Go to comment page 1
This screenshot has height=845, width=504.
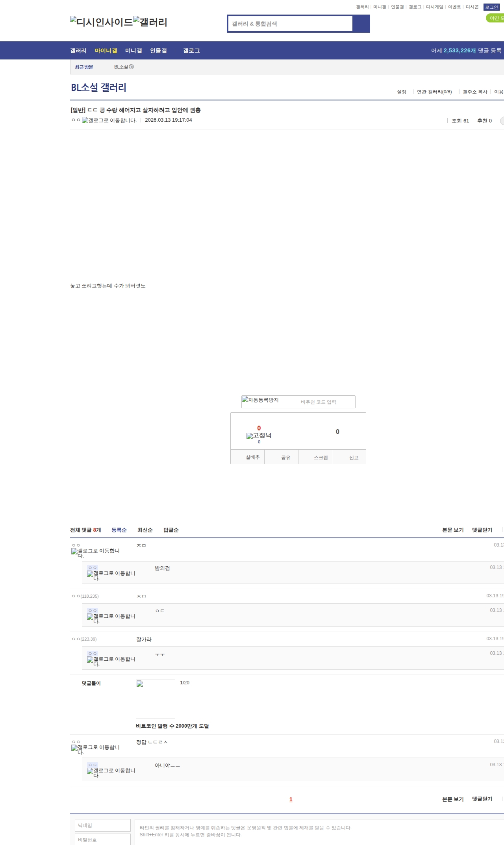(291, 799)
